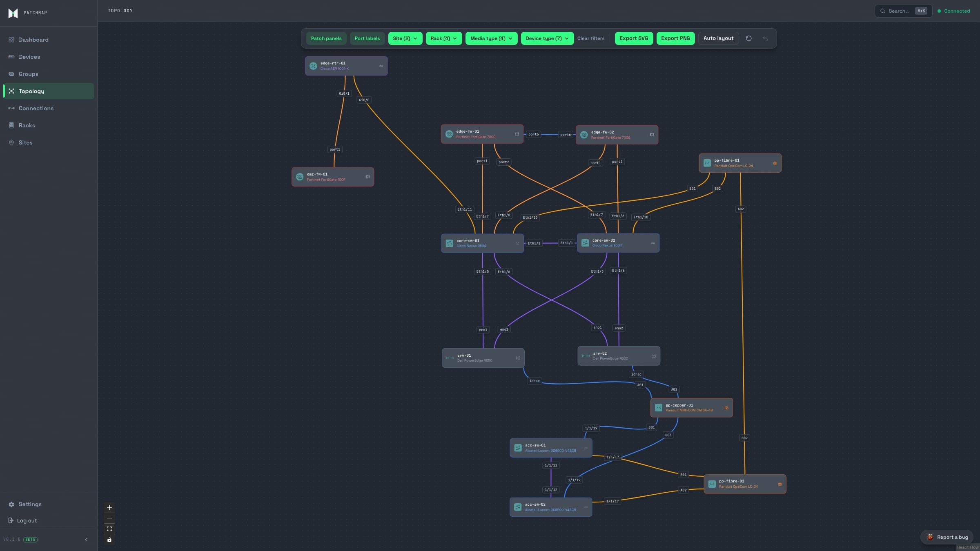Viewport: 980px width, 551px height.
Task: Collapse the sidebar with chevron
Action: point(86,540)
